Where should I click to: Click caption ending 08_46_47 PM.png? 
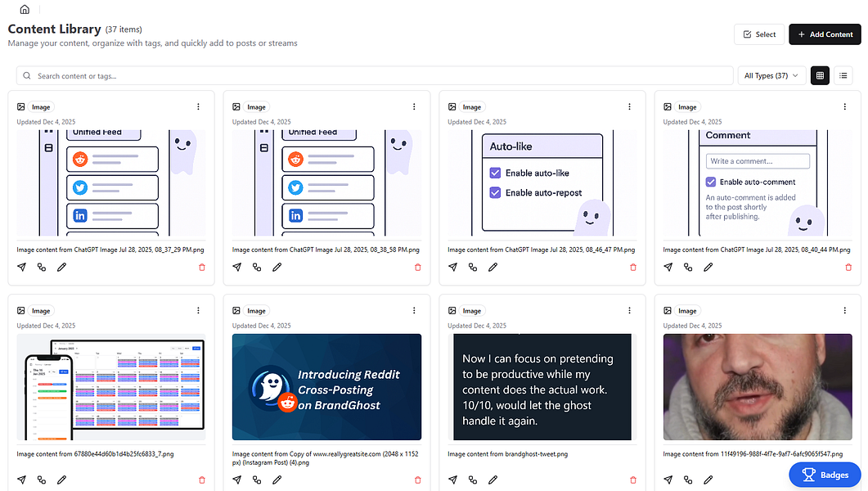point(542,250)
